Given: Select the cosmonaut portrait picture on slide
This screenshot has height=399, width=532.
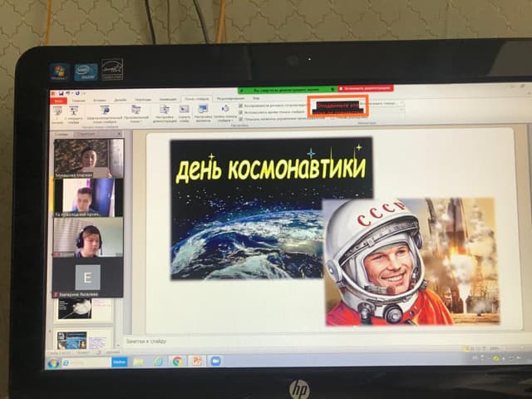Looking at the screenshot, I should [x=412, y=262].
